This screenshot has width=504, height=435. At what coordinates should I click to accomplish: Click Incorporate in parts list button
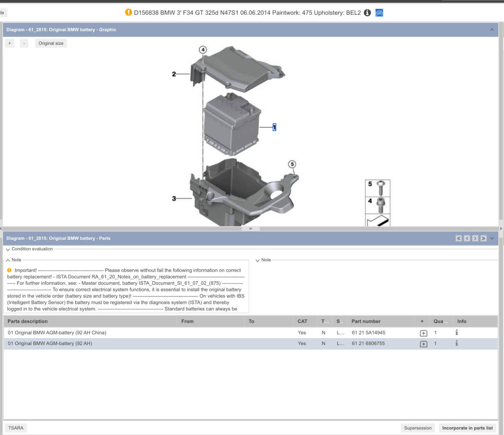coord(467,428)
